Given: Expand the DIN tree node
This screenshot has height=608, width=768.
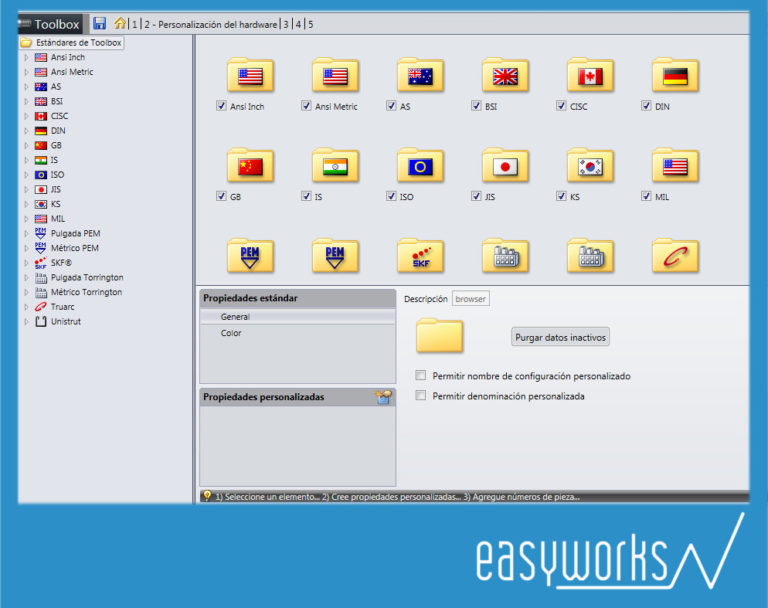Looking at the screenshot, I should pyautogui.click(x=26, y=131).
